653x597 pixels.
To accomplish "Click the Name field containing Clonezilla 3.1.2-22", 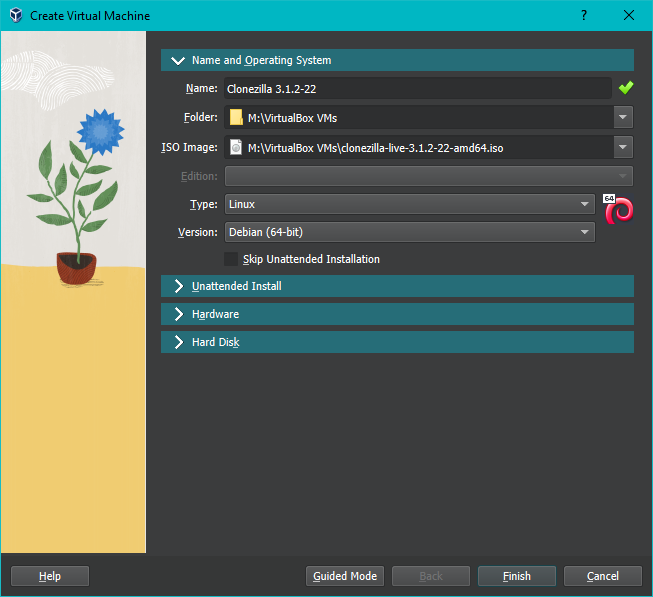I will (x=416, y=88).
